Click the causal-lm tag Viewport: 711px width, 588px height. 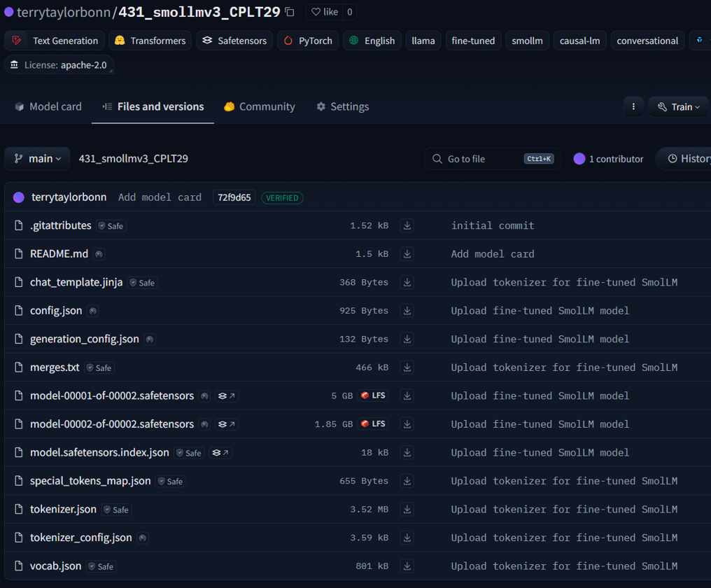click(x=579, y=41)
